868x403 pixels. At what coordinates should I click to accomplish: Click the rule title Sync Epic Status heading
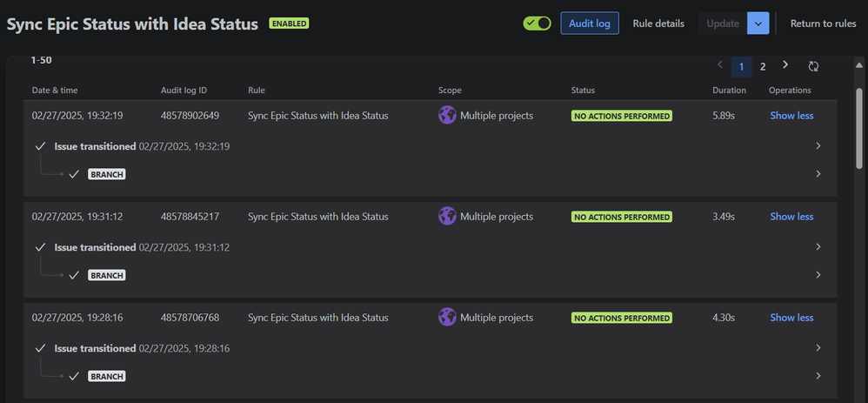132,24
